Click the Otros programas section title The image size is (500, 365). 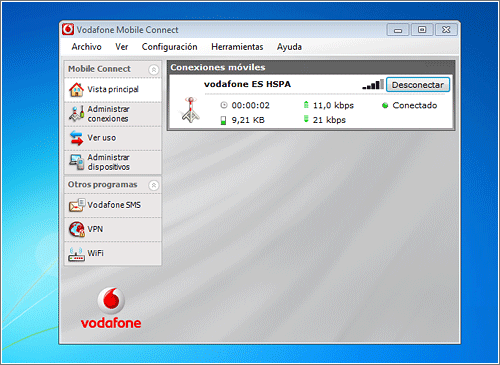coord(103,184)
